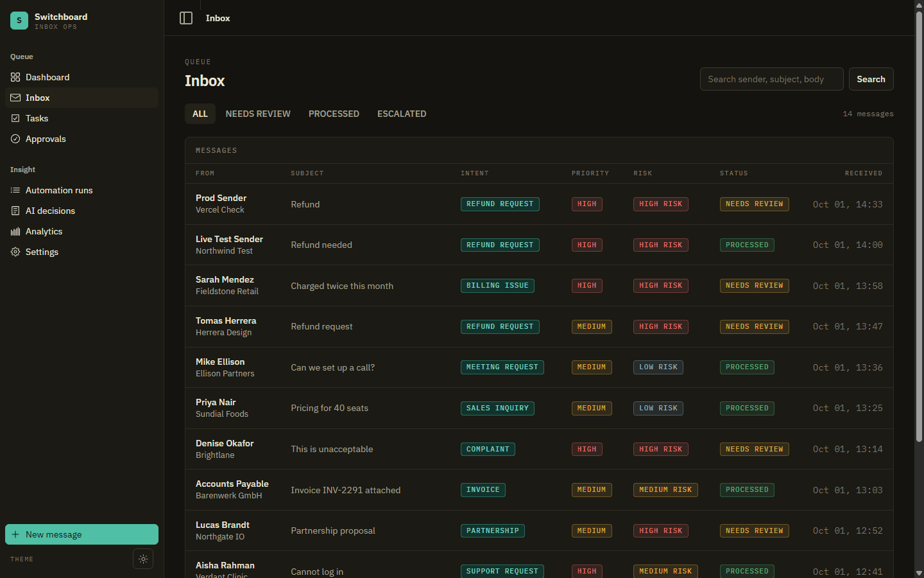Click the SALES INQUIRY intent badge
This screenshot has height=578, width=924.
(497, 408)
